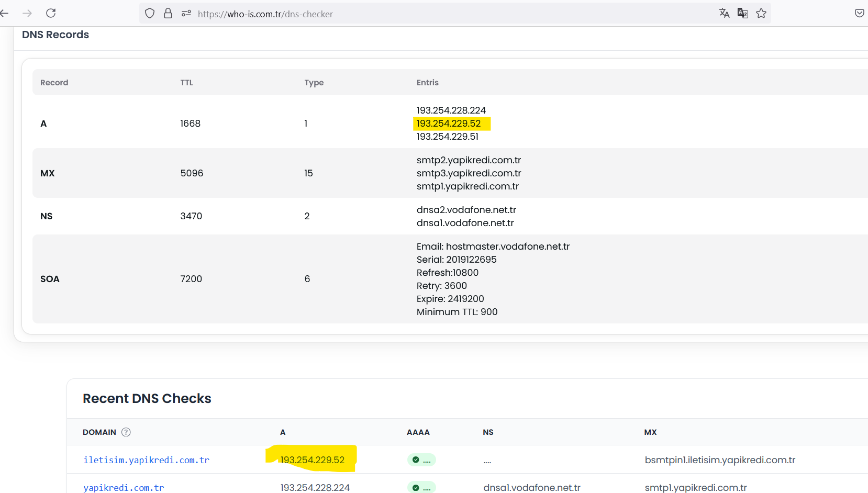Click the MX entry smtp3.yapikredi.com.tr

(x=469, y=173)
